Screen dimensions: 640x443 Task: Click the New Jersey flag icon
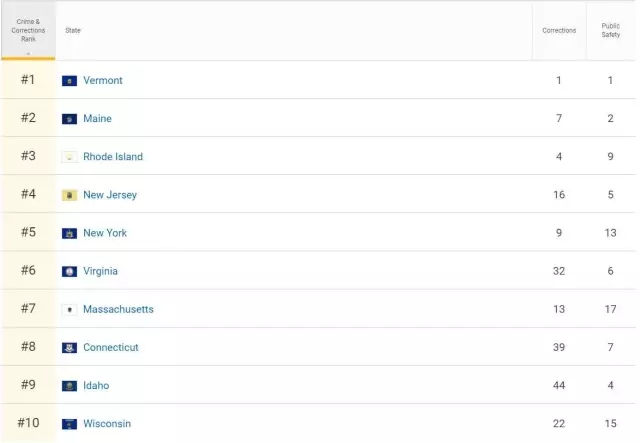click(x=69, y=195)
